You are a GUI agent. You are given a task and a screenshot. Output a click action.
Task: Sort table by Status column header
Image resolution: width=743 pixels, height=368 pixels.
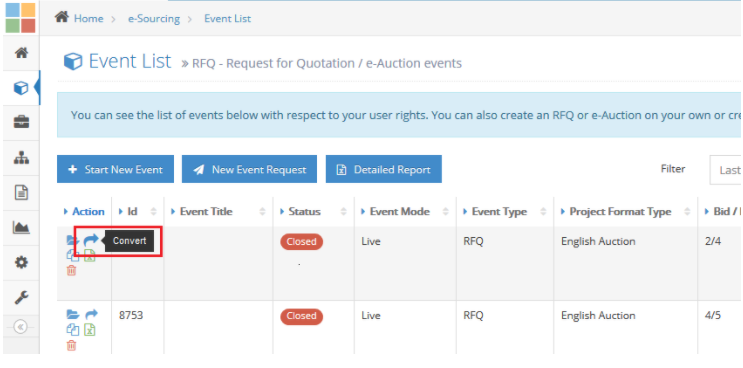[314, 212]
